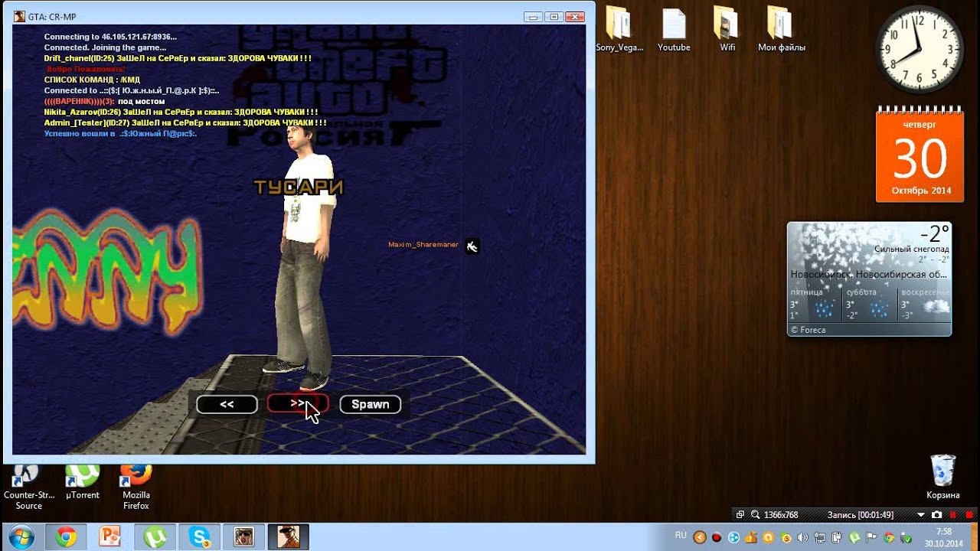Viewport: 980px width, 551px height.
Task: Open the µTorrent tray icon
Action: 854,537
